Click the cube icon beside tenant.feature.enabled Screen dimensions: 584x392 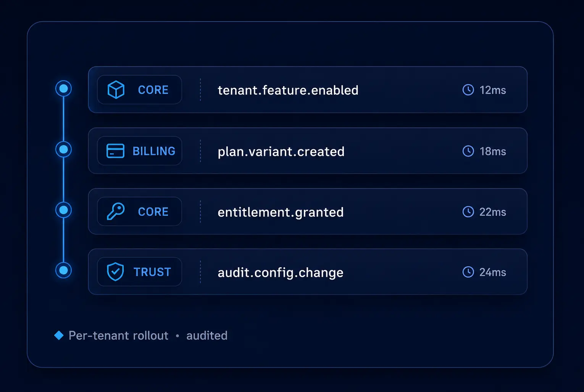(116, 90)
